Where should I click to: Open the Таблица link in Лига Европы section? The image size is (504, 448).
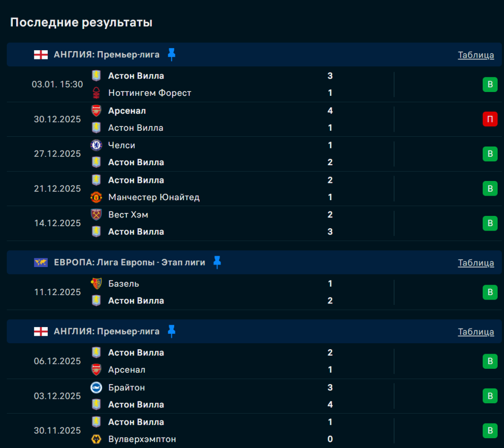[475, 263]
